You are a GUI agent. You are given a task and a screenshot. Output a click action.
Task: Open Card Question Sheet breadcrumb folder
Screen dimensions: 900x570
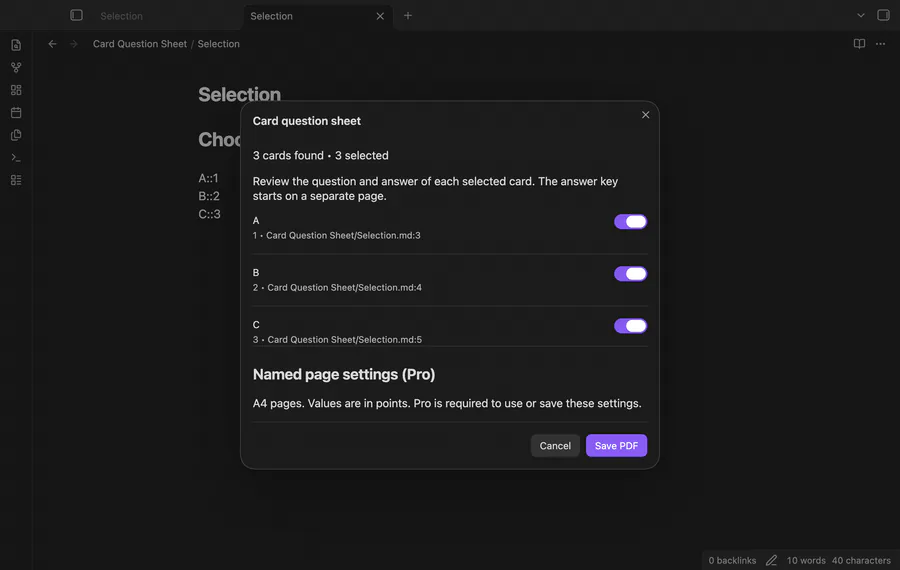point(140,44)
